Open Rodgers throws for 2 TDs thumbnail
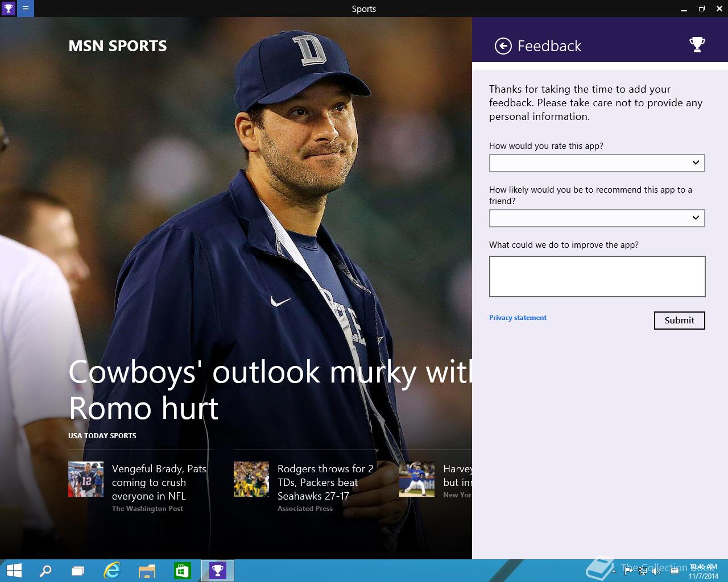Screen dimensions: 728x582 coord(251,479)
